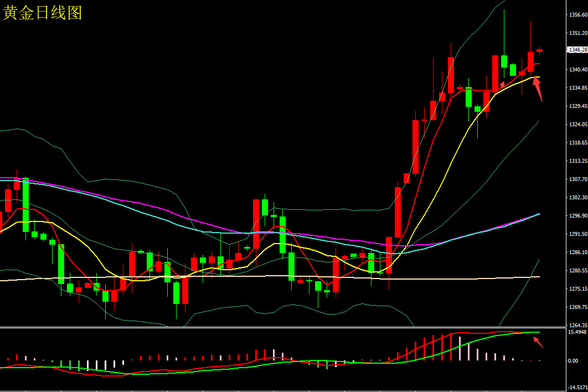Click the 1264.35 price axis label
The width and height of the screenshot is (588, 392).
point(578,326)
